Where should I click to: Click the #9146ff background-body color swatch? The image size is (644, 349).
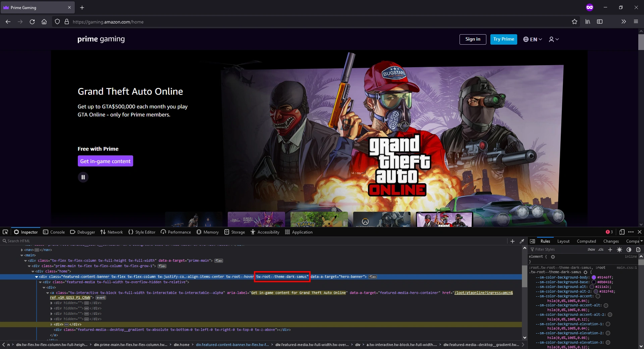pos(594,278)
